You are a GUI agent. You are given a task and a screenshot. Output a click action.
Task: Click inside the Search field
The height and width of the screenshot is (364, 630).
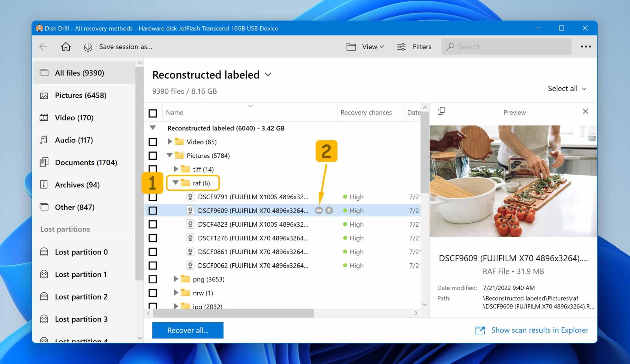pyautogui.click(x=506, y=46)
